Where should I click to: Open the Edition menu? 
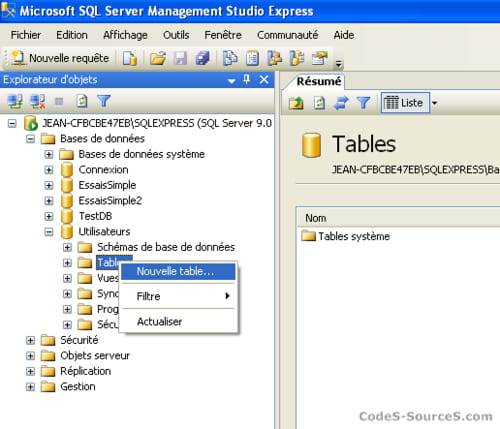[x=72, y=35]
